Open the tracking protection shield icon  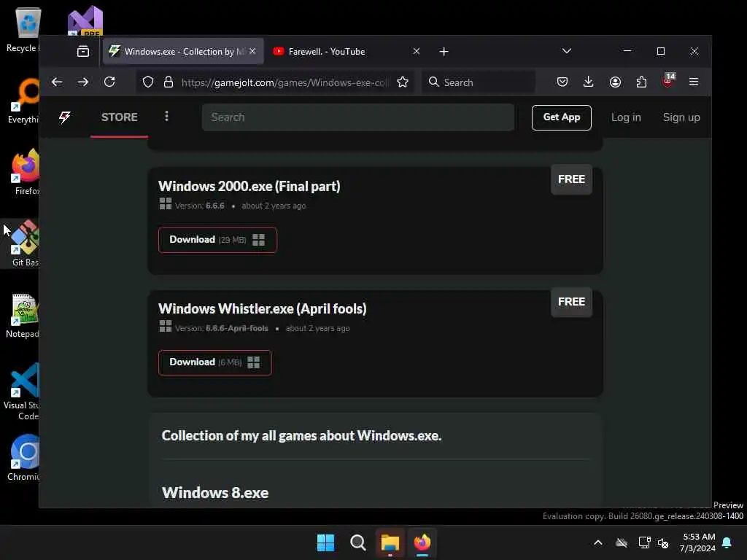tap(148, 82)
